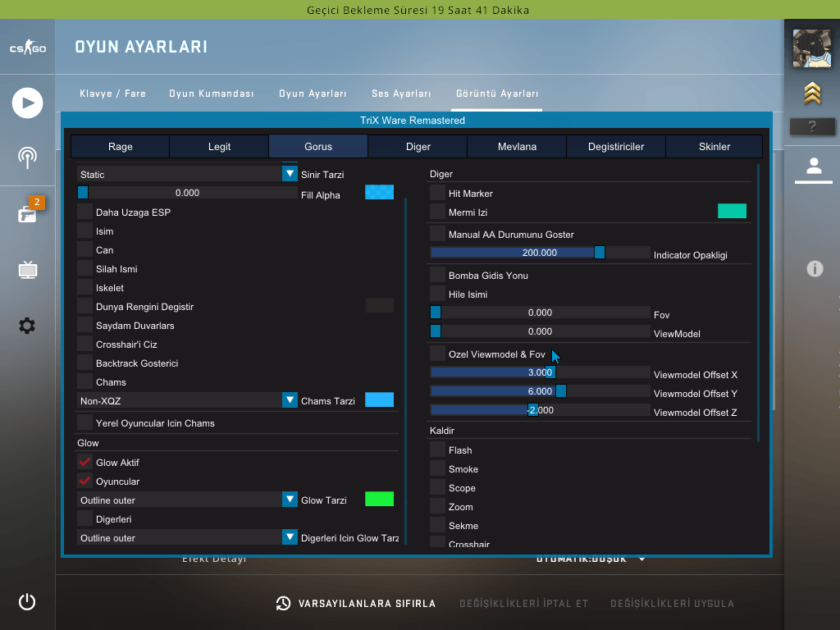This screenshot has height=630, width=840.
Task: Open the Fill Alpha color swatch
Action: click(x=379, y=192)
